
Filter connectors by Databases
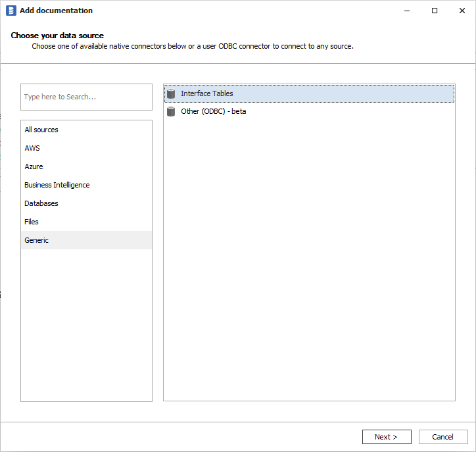click(41, 203)
